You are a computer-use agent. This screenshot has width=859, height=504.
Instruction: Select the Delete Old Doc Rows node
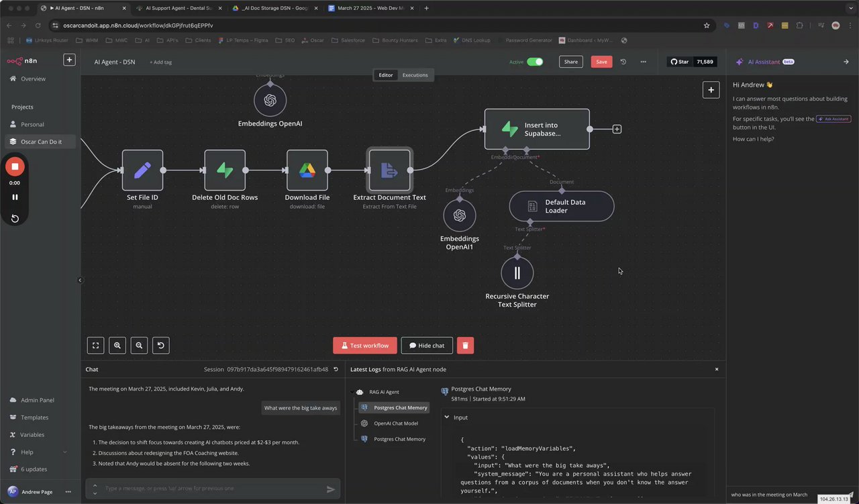click(225, 170)
